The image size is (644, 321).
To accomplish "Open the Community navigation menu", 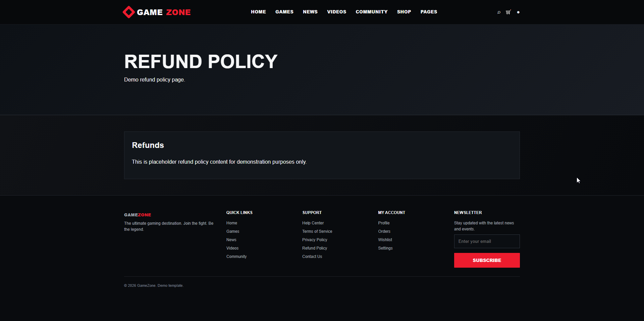I will click(372, 12).
